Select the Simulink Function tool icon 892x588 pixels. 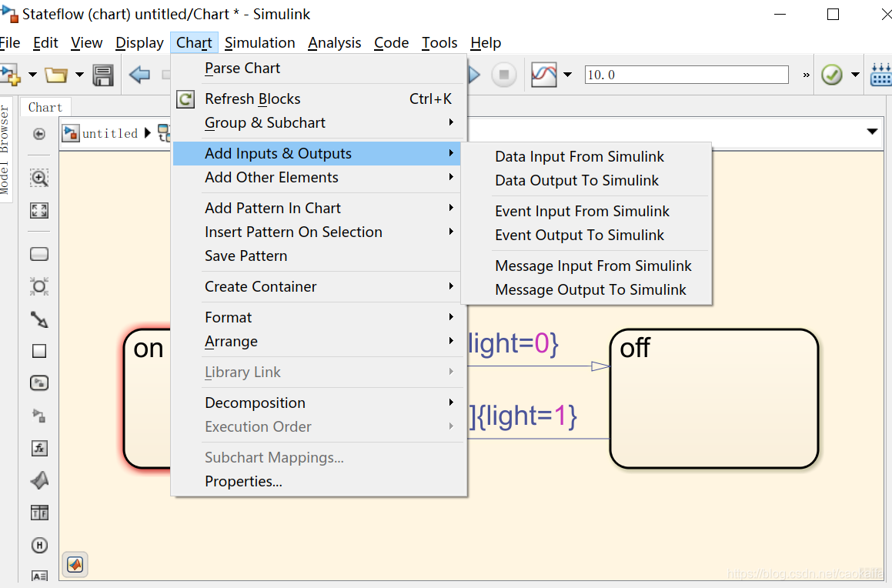(x=39, y=416)
